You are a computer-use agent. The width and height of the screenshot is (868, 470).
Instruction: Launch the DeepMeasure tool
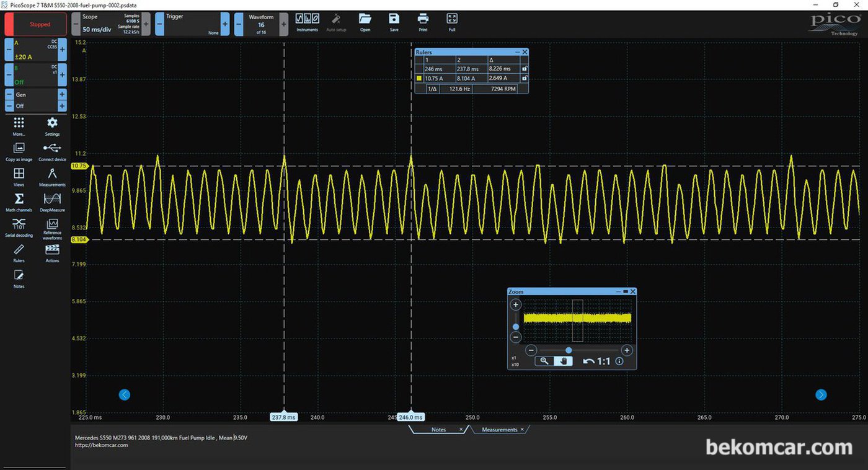[x=53, y=202]
